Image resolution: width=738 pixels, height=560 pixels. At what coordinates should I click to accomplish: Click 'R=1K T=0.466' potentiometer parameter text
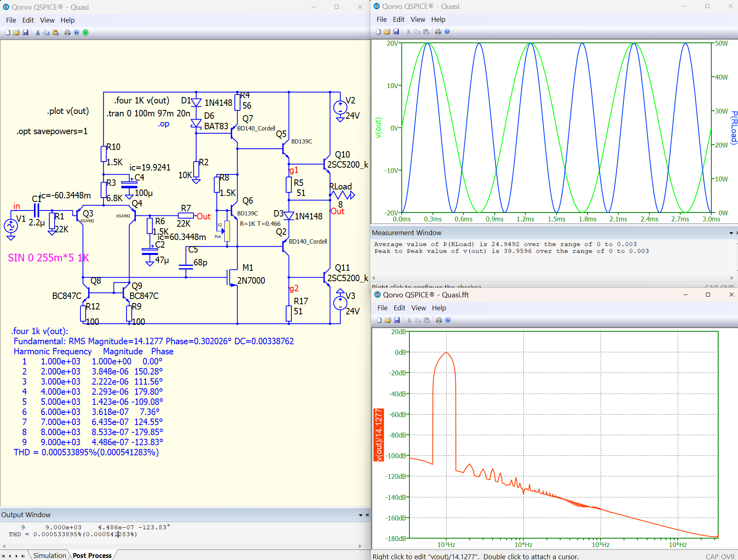coord(260,224)
